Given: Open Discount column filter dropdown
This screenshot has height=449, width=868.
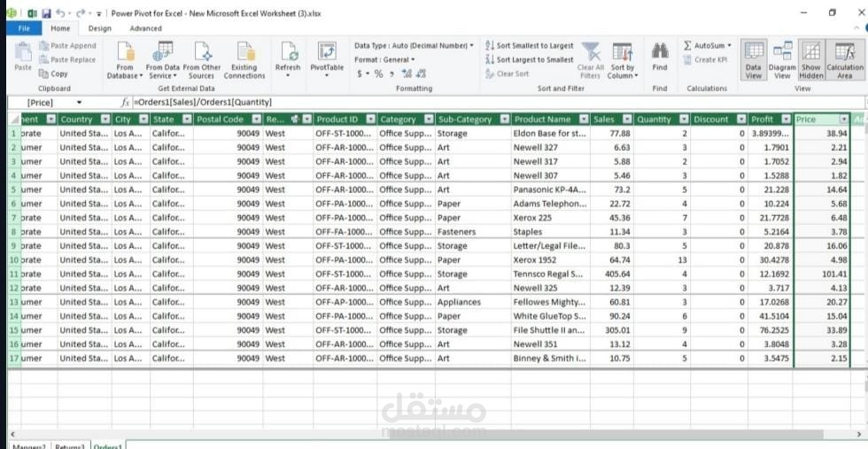Looking at the screenshot, I should point(741,120).
